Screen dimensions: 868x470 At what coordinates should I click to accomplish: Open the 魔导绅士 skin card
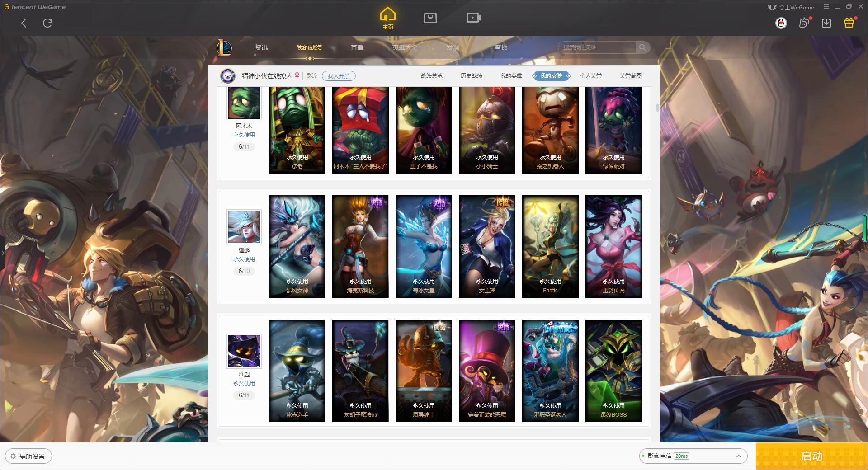[424, 371]
